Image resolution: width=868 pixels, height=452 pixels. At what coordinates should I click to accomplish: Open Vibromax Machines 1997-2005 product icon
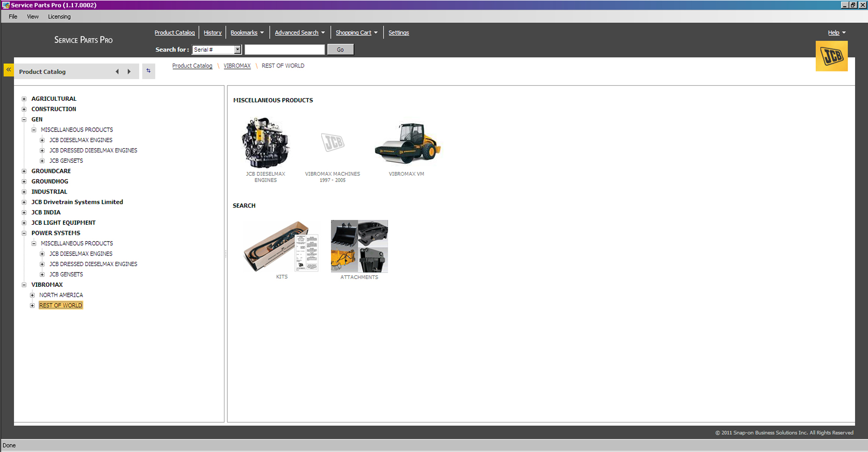[332, 143]
